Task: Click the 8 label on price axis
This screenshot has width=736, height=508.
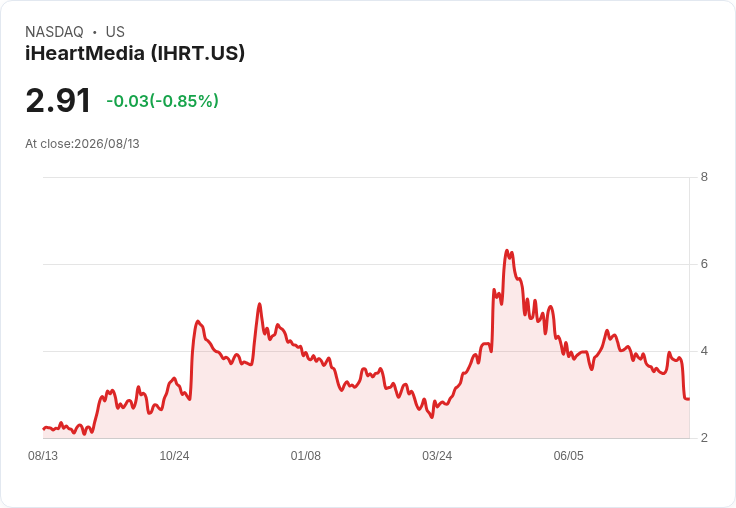Action: 704,177
